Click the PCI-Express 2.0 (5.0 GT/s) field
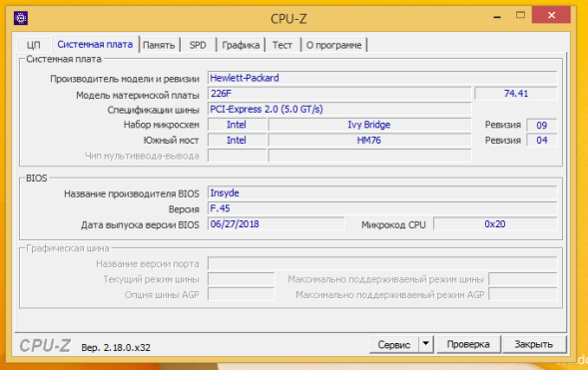 339,109
